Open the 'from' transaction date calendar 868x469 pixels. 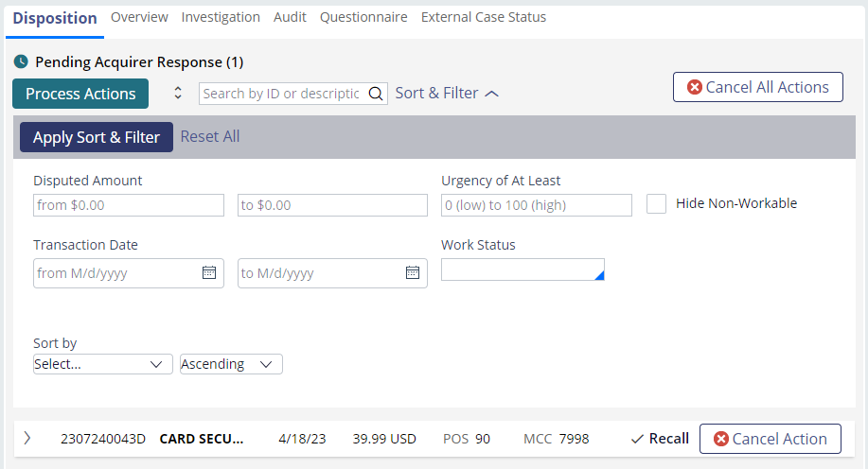point(209,272)
